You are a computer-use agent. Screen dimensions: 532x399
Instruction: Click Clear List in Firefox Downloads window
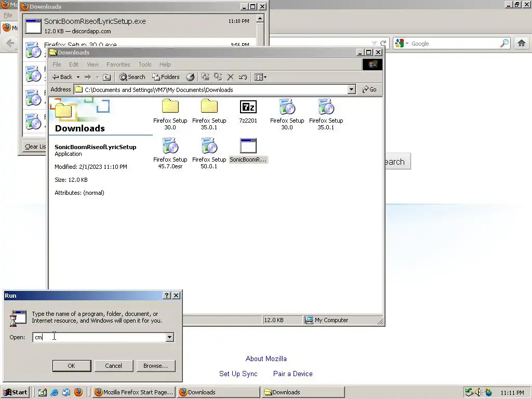point(35,147)
